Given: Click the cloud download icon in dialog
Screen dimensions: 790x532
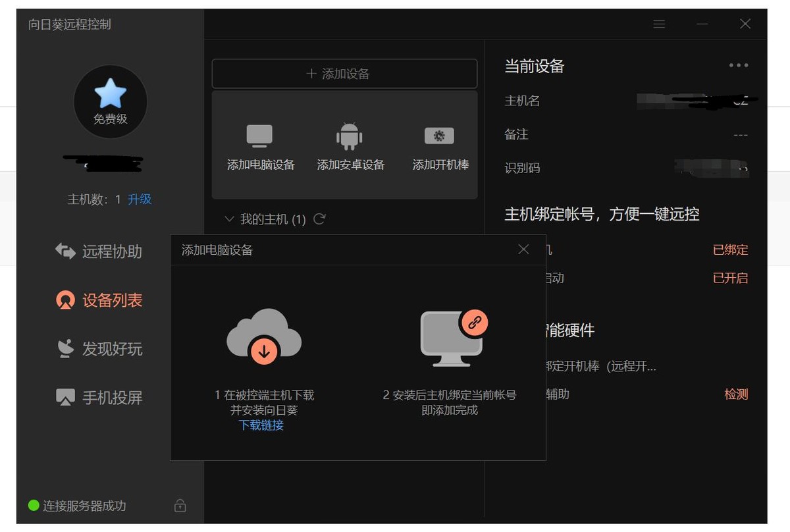Looking at the screenshot, I should click(264, 336).
